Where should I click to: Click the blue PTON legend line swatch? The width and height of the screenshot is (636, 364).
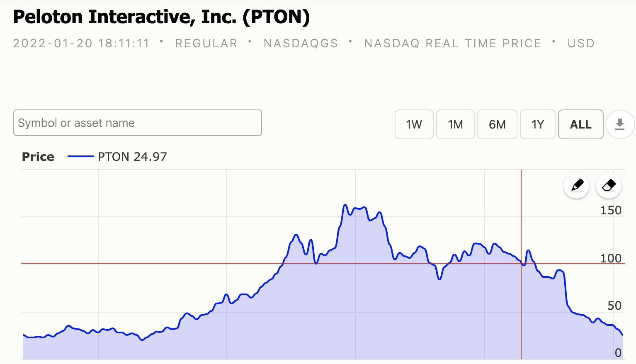pyautogui.click(x=80, y=157)
